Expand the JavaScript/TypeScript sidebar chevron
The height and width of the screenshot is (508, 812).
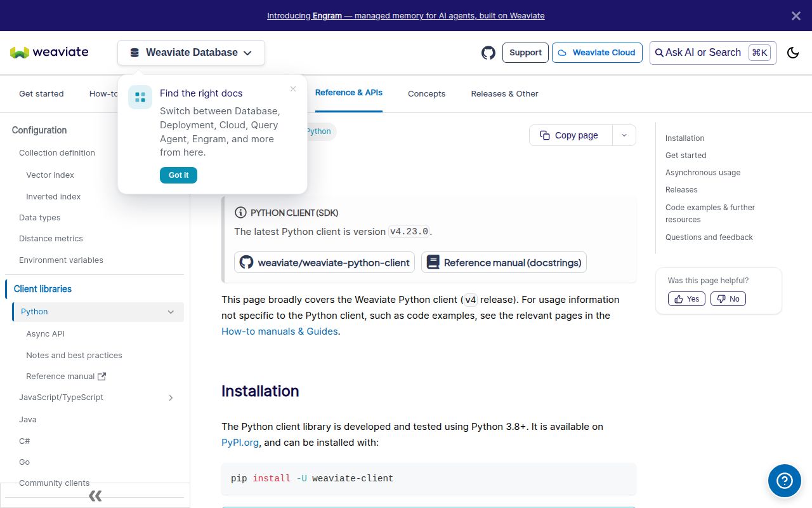pos(171,398)
